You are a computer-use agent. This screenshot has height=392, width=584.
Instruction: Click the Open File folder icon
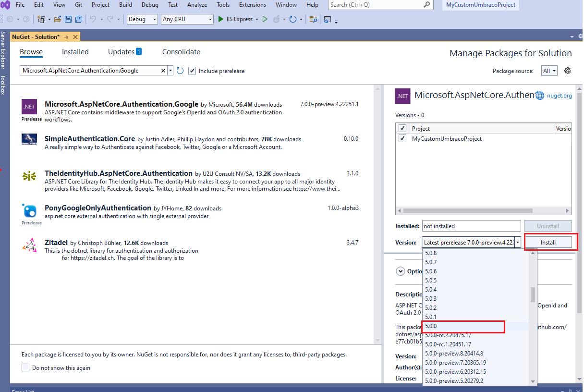[x=58, y=19]
